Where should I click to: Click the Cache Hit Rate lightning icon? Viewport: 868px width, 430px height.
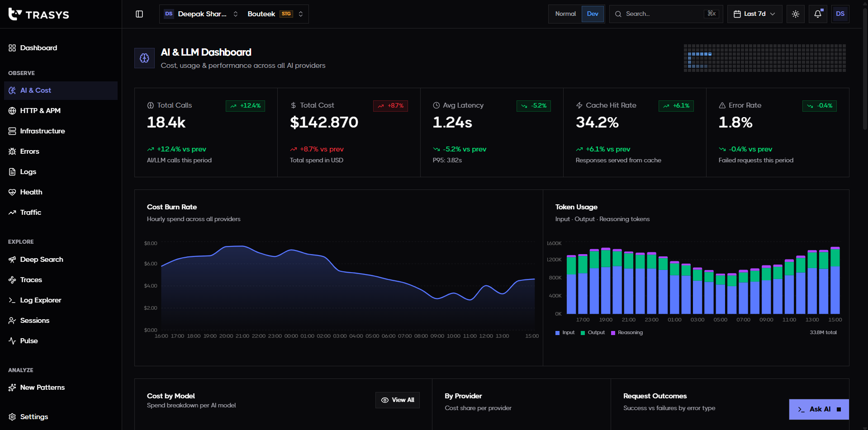tap(579, 105)
